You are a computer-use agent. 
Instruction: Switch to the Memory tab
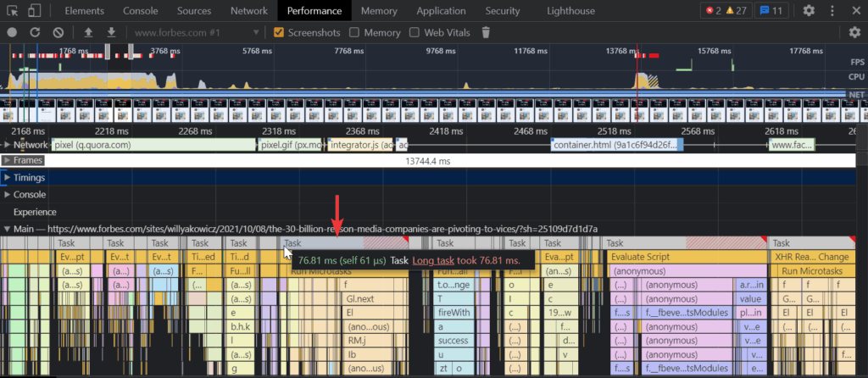tap(379, 10)
